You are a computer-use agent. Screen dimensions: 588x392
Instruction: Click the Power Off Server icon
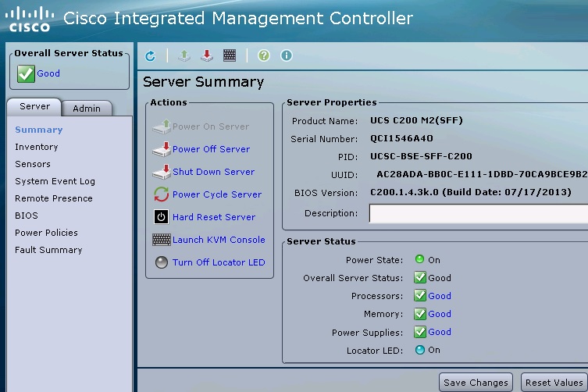[x=162, y=149]
